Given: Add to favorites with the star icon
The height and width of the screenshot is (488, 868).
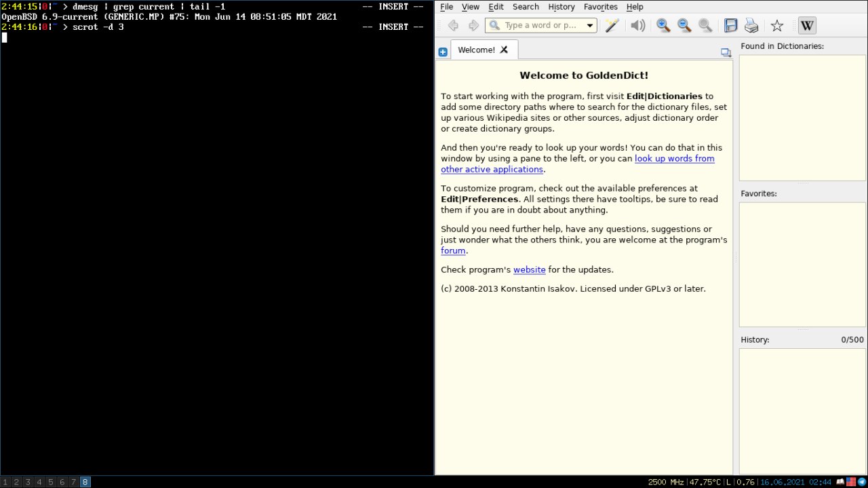Looking at the screenshot, I should pos(777,26).
